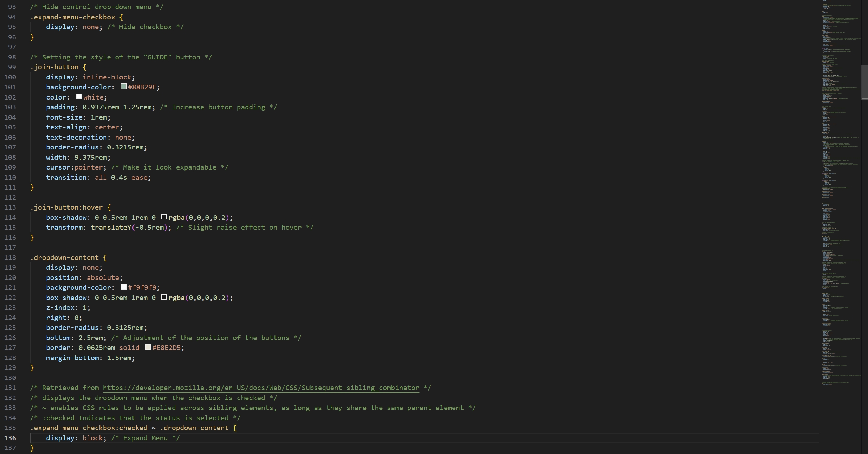Viewport: 868px width, 454px height.
Task: Select line number 136 in the gutter
Action: (x=11, y=438)
